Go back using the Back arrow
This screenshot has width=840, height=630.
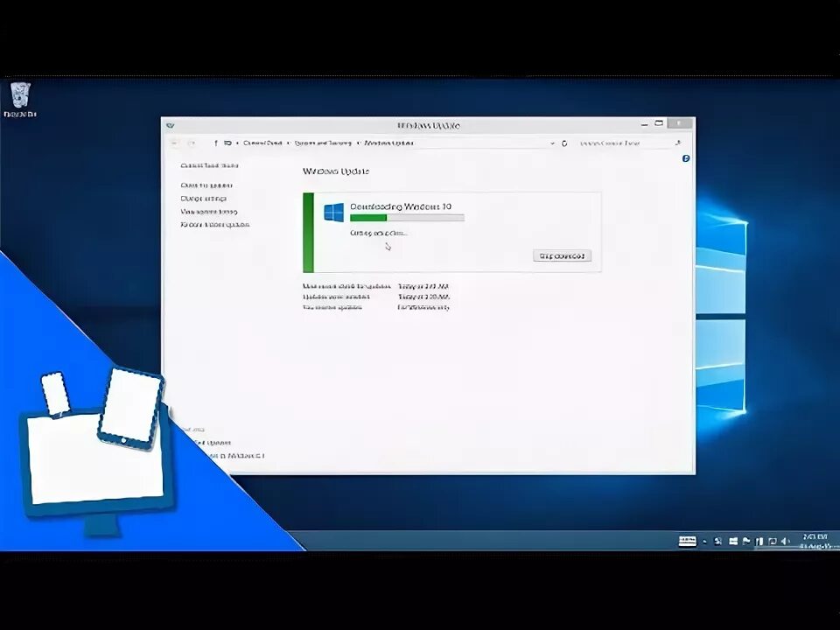175,143
